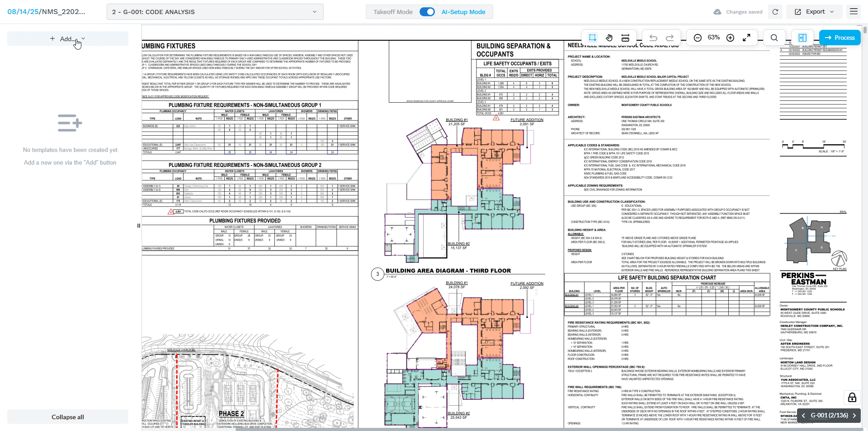Click the Process button
Viewport: 868px width, 431px height.
pos(840,38)
